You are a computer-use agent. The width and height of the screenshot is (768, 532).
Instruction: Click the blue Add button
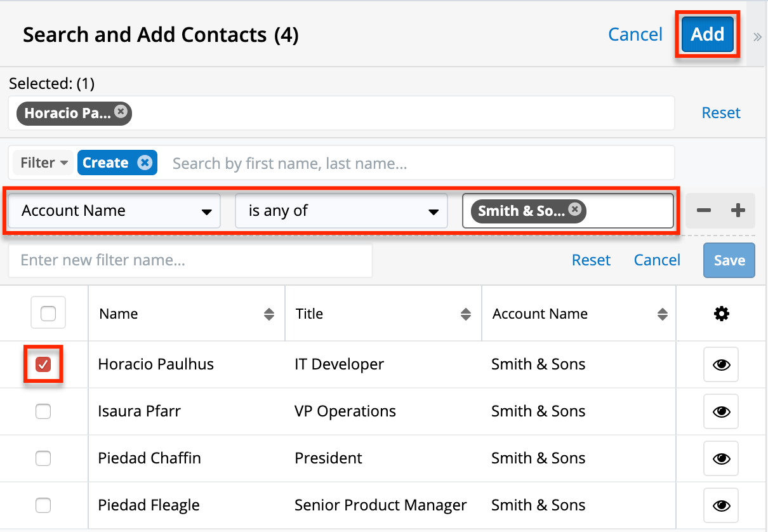tap(707, 34)
